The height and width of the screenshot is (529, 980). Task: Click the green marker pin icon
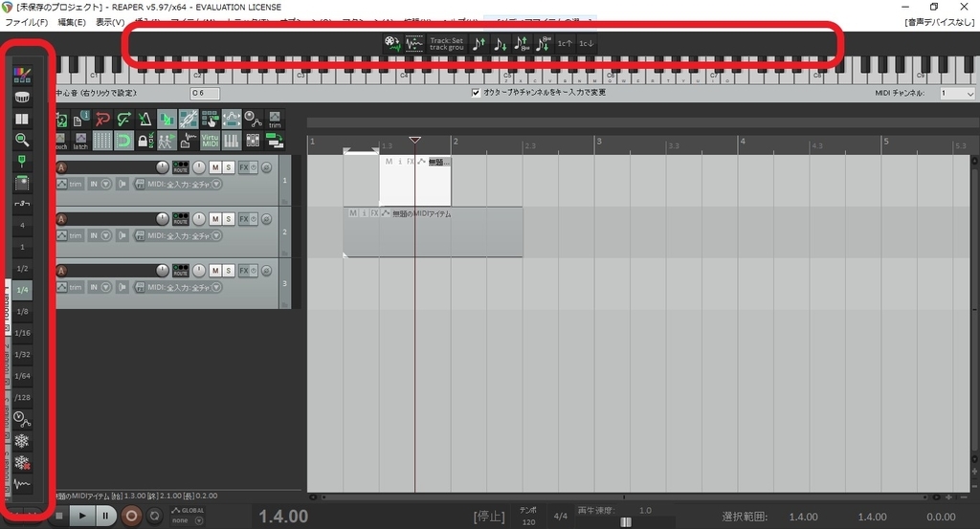22,162
